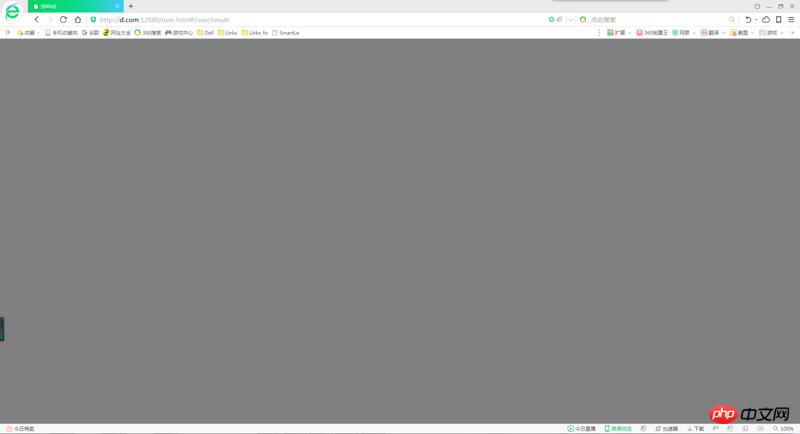Screen dimensions: 800x434
Task: Open the SmartLe bookmark
Action: 285,32
